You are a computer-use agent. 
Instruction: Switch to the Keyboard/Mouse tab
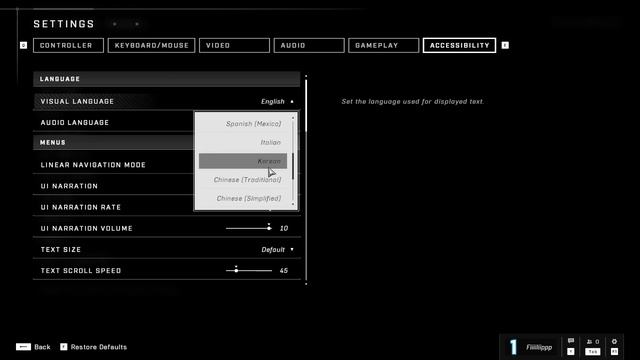pyautogui.click(x=151, y=45)
